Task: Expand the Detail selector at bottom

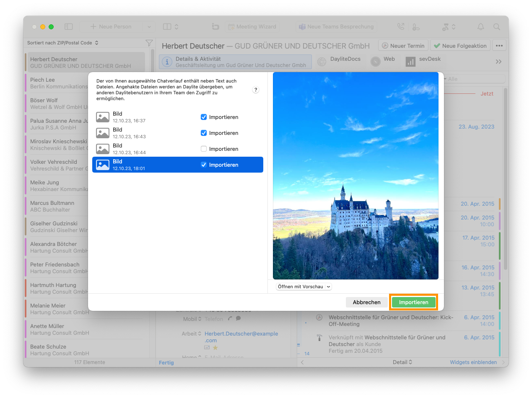Action: (402, 362)
